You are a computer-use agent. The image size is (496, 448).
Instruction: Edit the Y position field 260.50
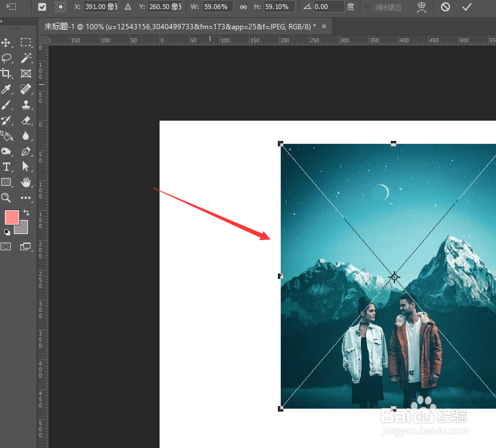165,7
